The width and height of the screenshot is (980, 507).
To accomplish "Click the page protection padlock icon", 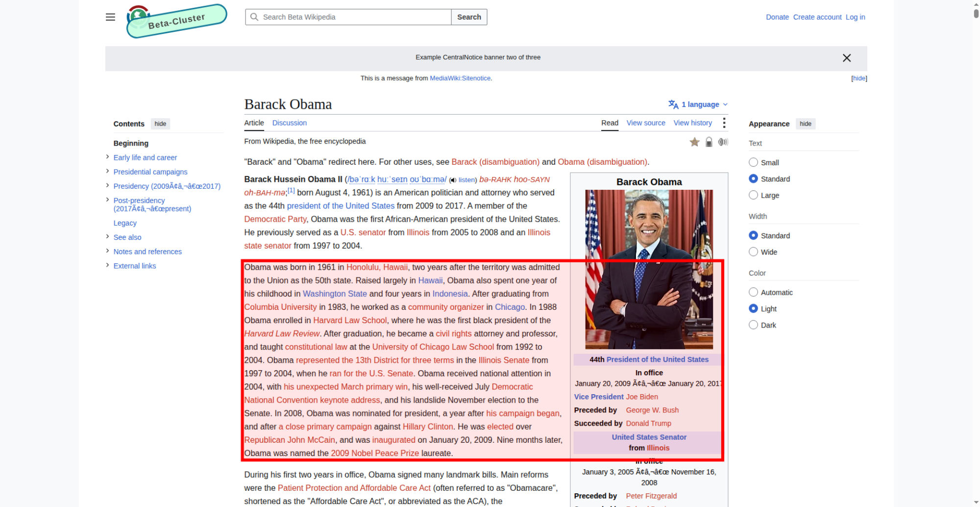I will (x=709, y=142).
